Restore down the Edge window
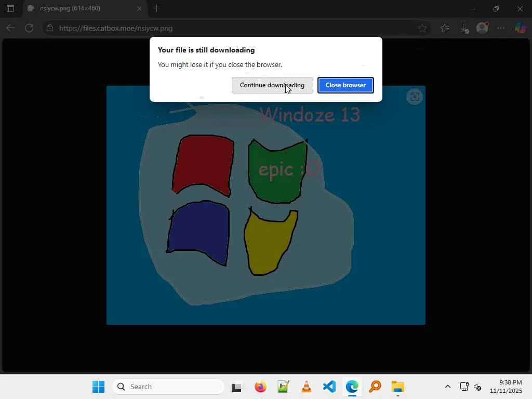532x399 pixels. 496,9
